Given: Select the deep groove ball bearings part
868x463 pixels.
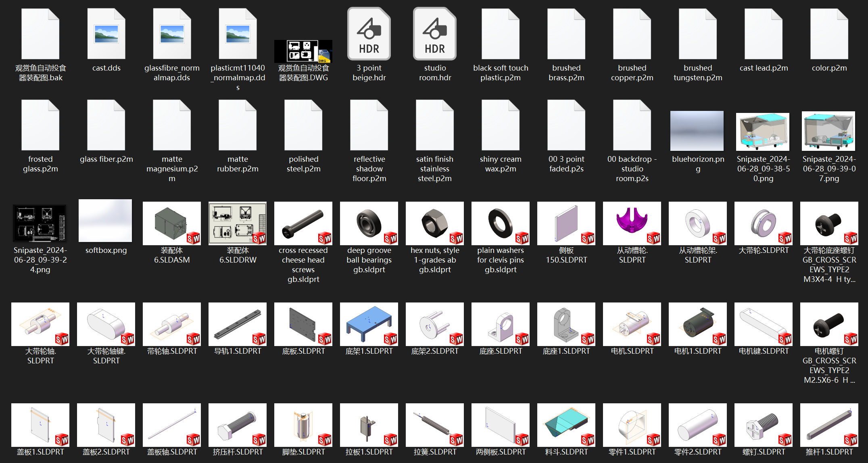Looking at the screenshot, I should pos(369,223).
